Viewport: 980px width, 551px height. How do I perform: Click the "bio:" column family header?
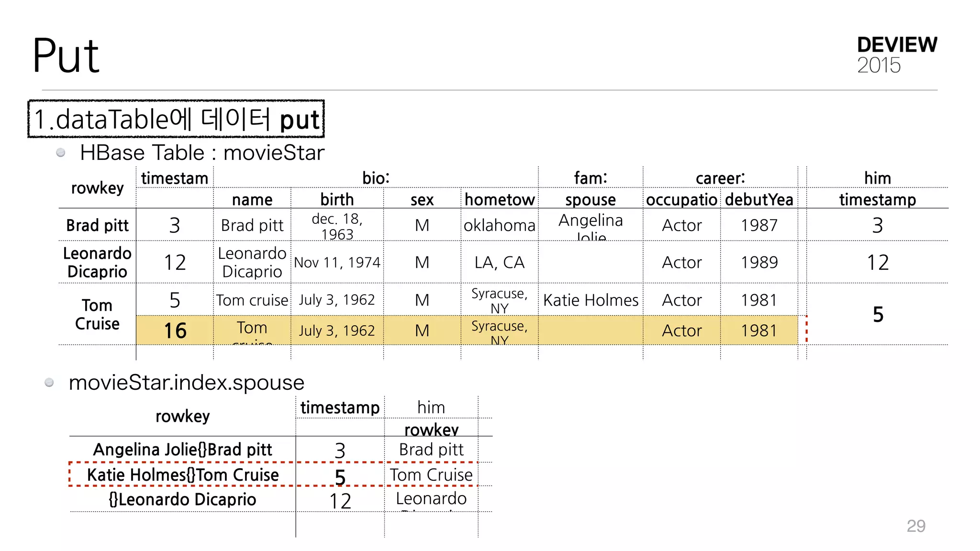[x=376, y=178]
